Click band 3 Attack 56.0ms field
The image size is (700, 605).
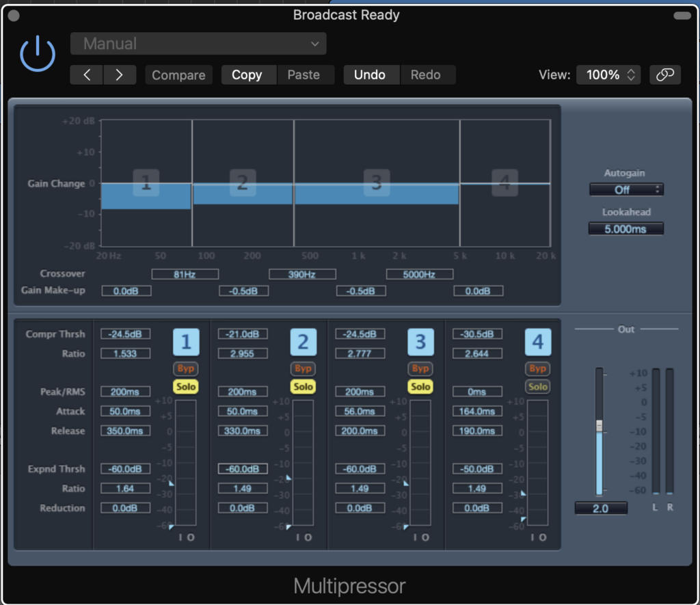click(x=360, y=412)
